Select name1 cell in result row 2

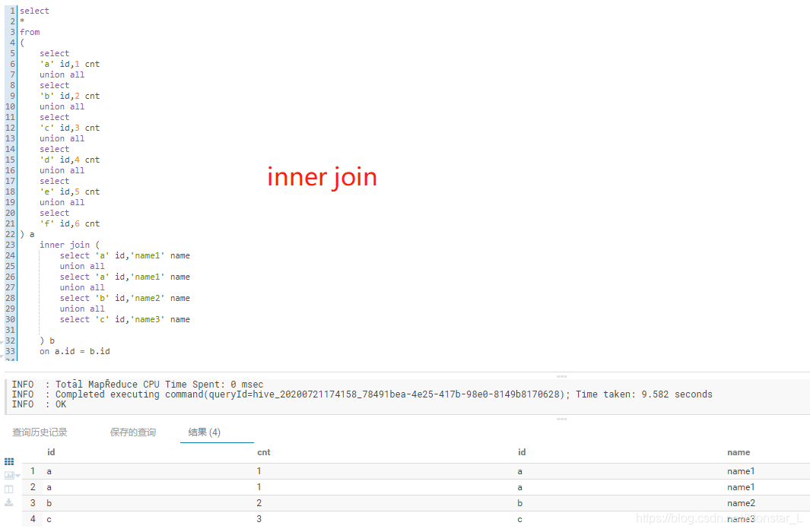(x=741, y=487)
